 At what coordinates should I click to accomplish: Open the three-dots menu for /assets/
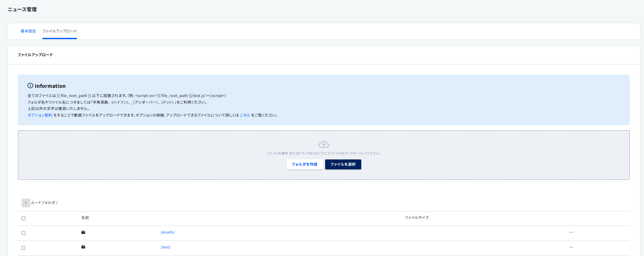point(571,232)
